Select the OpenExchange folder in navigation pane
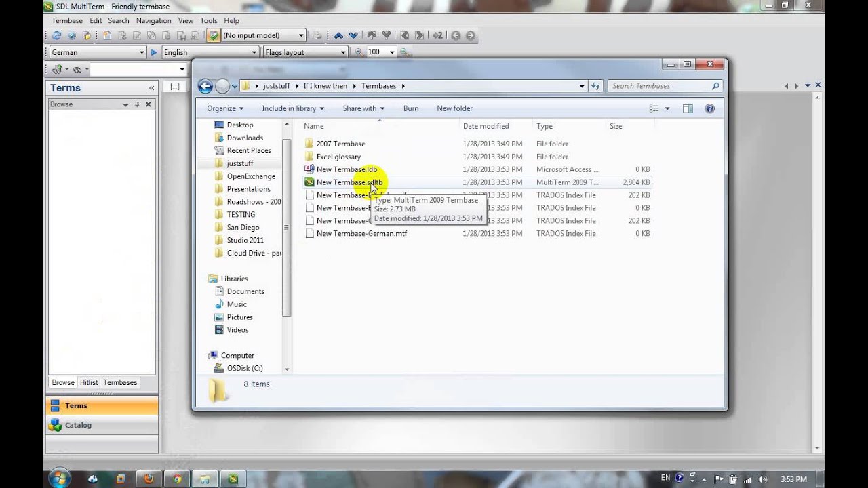The height and width of the screenshot is (488, 868). (251, 176)
